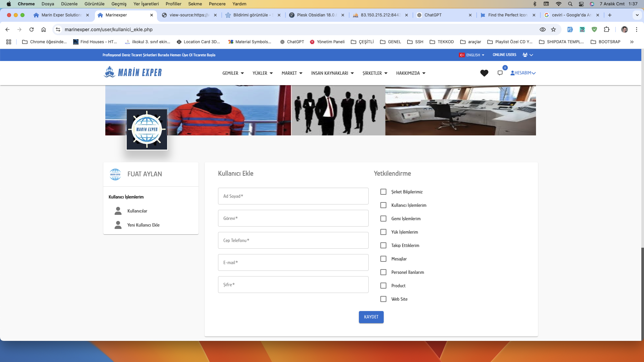
Task: Click the Yeni Kullanıcı Ekle person icon
Action: tap(118, 225)
